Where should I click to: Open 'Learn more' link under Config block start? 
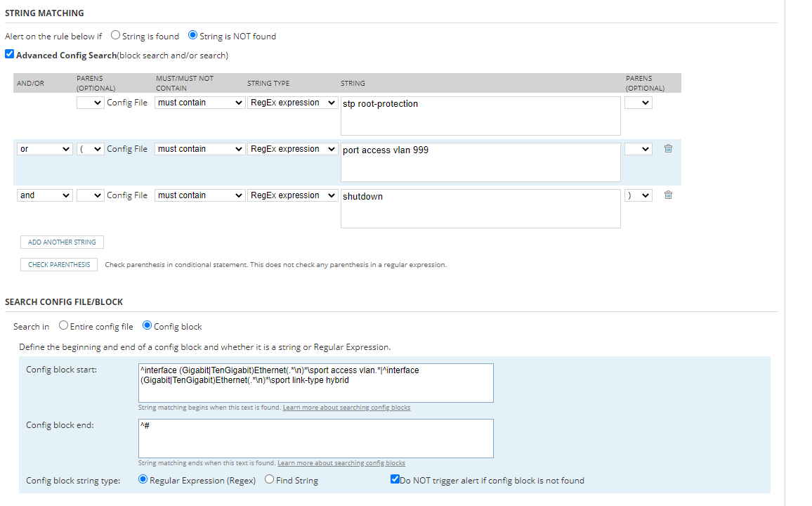coord(346,408)
